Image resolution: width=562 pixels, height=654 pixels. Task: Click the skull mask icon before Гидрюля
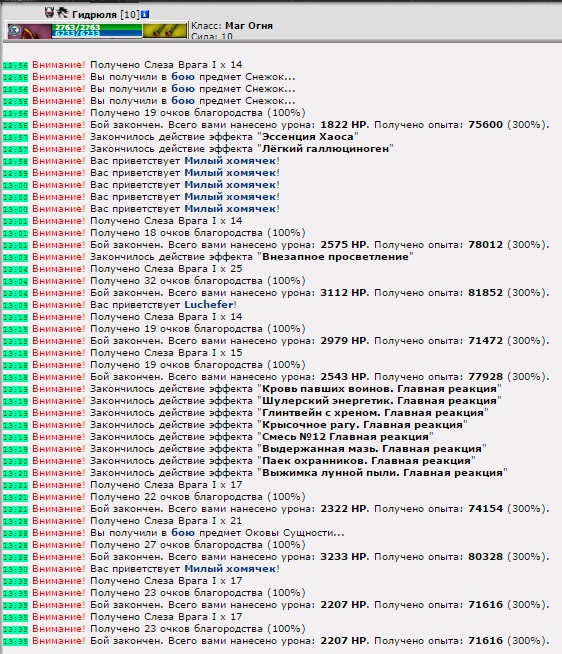pyautogui.click(x=50, y=13)
